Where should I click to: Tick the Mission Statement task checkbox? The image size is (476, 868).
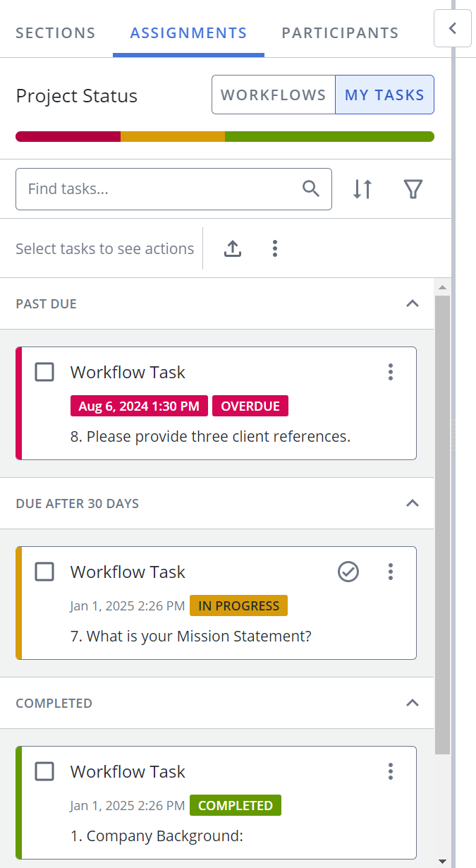click(x=44, y=572)
